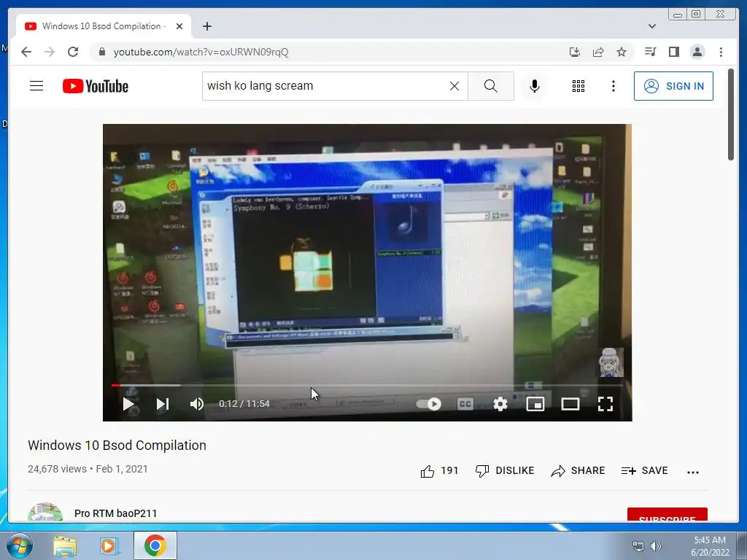Viewport: 747px width, 560px height.
Task: Select the Windows 10 Bsod Compilation tab
Action: [104, 26]
